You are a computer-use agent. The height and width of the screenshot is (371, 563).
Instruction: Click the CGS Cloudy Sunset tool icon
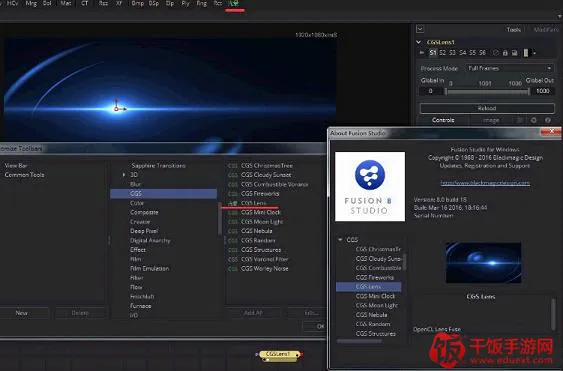click(233, 175)
